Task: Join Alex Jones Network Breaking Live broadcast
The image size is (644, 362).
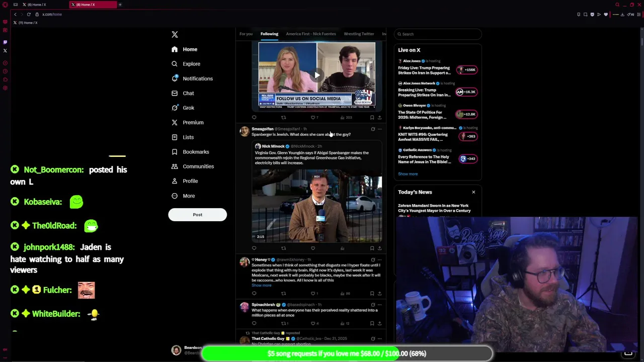Action: pyautogui.click(x=438, y=89)
